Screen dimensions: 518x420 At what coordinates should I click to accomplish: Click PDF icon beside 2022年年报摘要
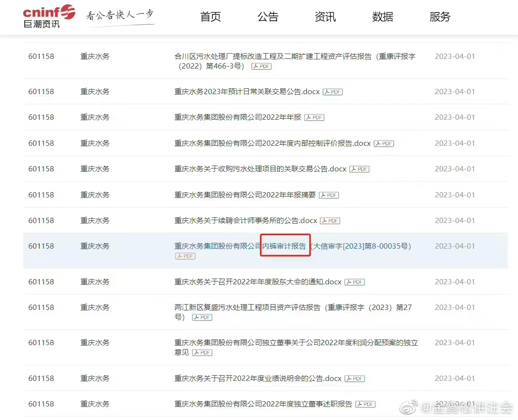[329, 195]
